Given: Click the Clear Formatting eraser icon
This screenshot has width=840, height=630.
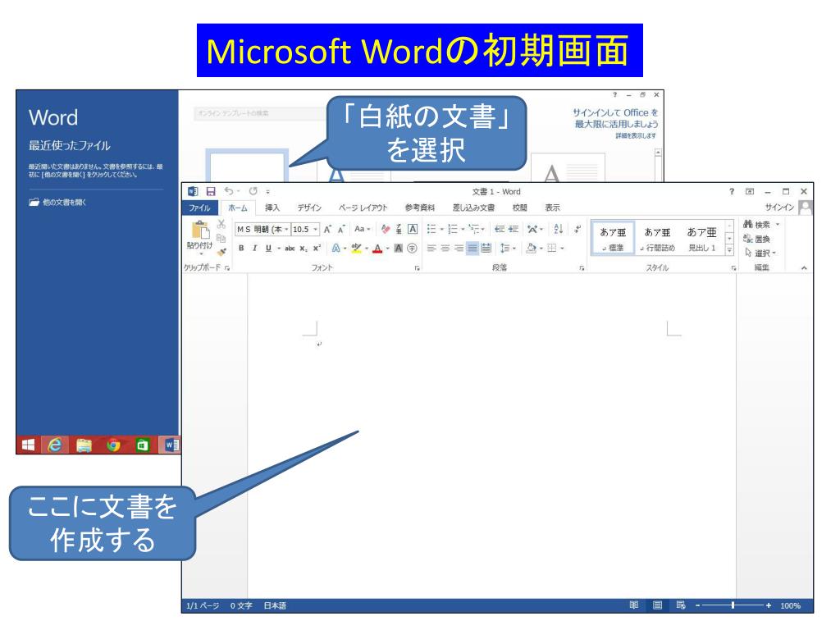Looking at the screenshot, I should 386,230.
